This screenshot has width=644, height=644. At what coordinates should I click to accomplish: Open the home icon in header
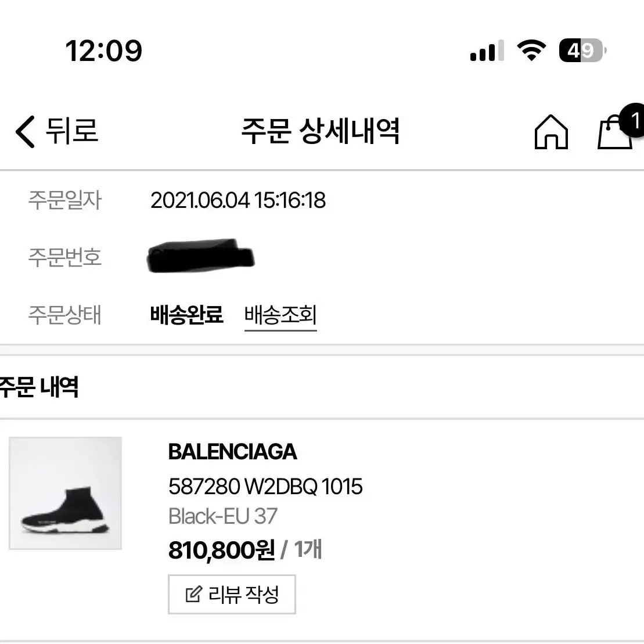pyautogui.click(x=551, y=131)
